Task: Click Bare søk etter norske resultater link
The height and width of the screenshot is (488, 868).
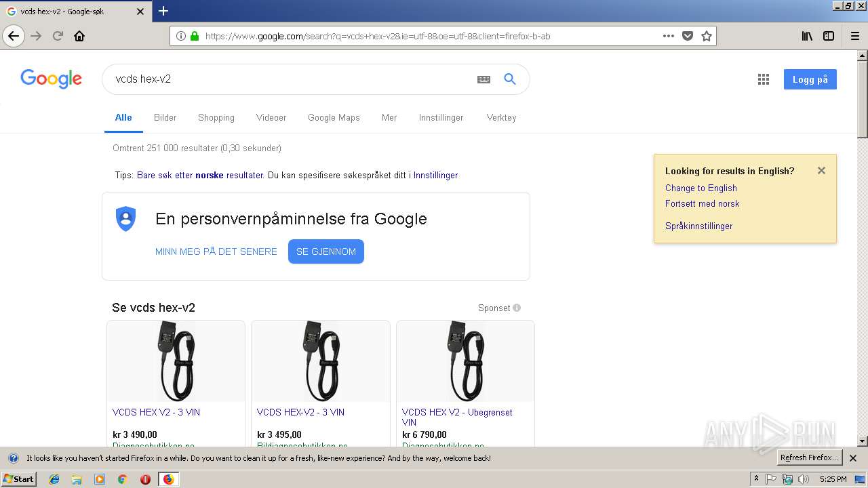Action: (x=200, y=175)
